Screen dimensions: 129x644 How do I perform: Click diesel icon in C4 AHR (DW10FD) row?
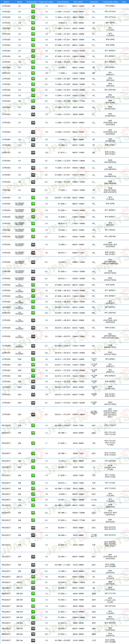pyautogui.click(x=33, y=190)
